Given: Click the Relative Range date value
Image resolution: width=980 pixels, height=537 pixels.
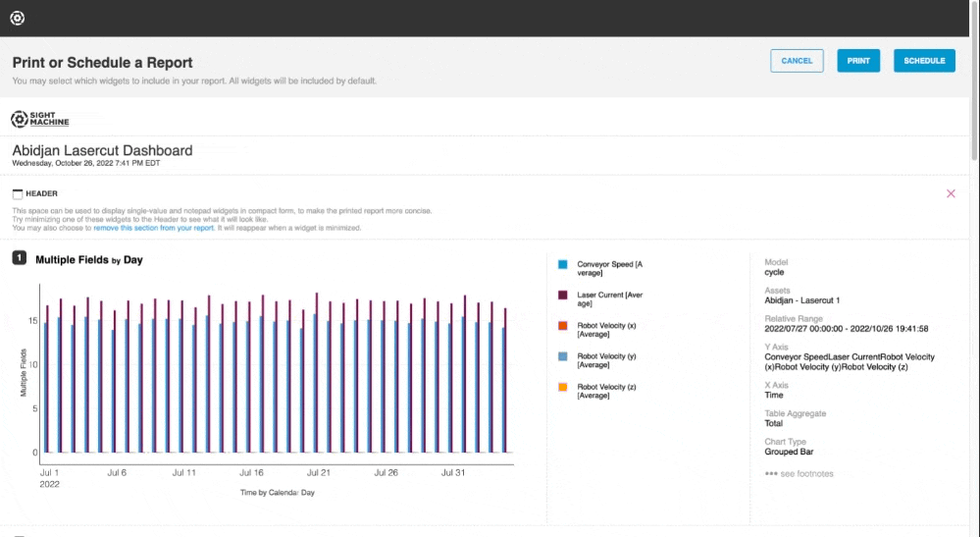Looking at the screenshot, I should [x=847, y=329].
